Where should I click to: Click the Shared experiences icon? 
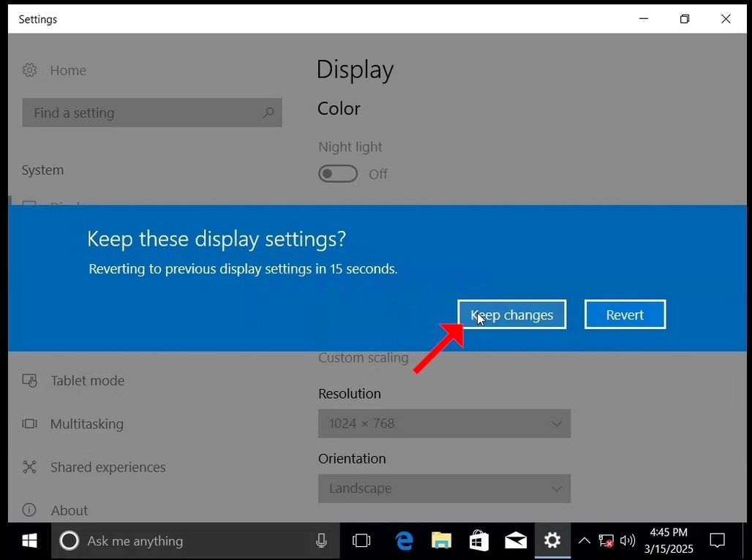(x=30, y=467)
